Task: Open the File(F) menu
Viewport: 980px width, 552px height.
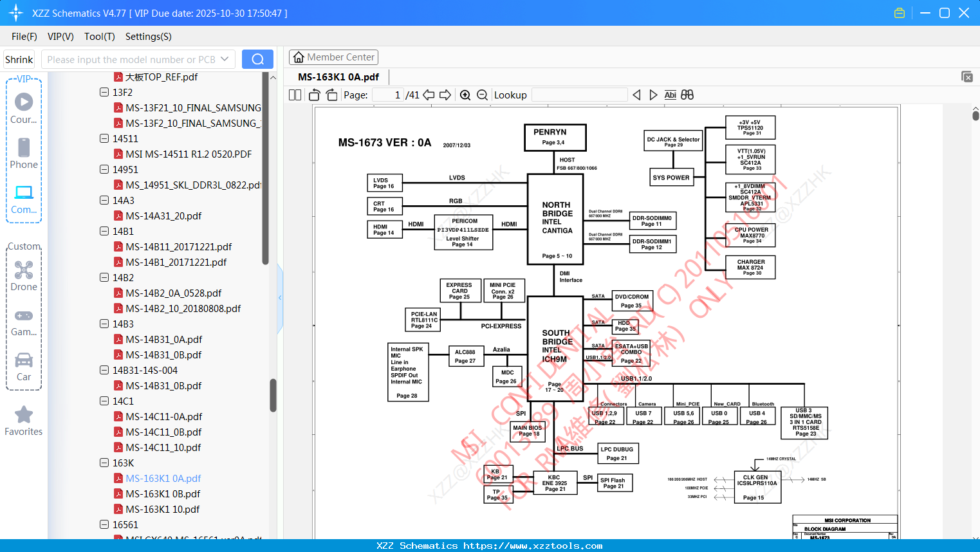Action: point(24,37)
